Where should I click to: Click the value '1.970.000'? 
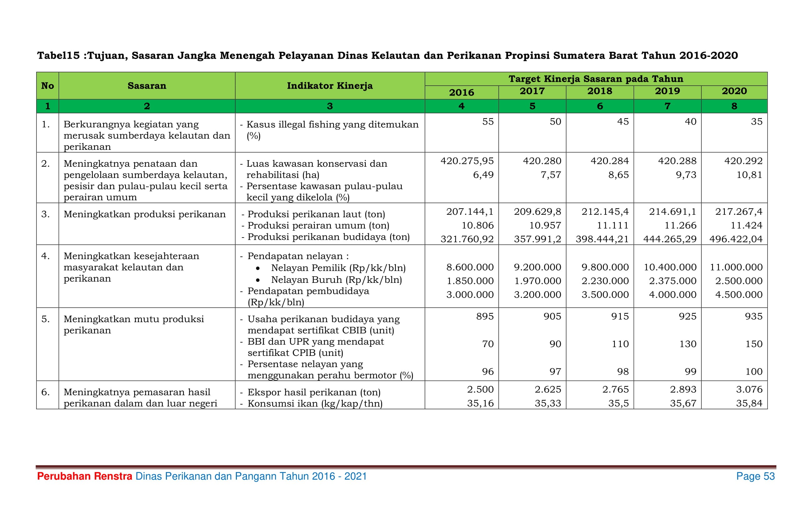(537, 281)
